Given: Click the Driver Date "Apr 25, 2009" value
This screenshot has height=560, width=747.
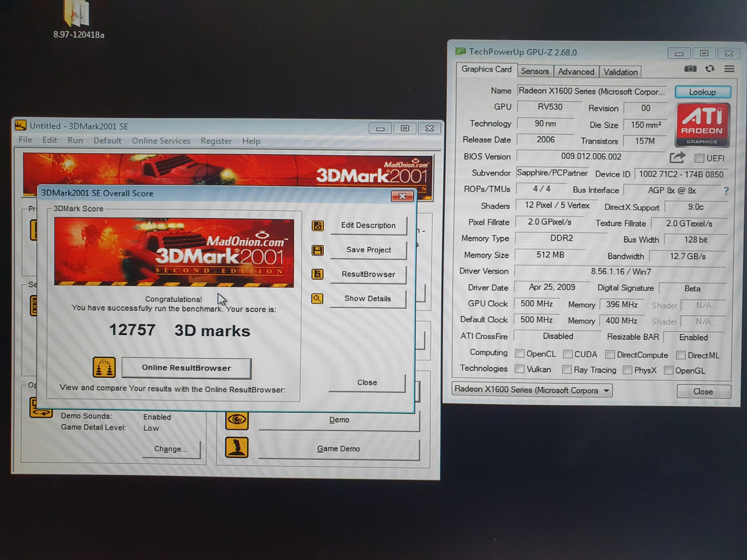Looking at the screenshot, I should [x=552, y=287].
